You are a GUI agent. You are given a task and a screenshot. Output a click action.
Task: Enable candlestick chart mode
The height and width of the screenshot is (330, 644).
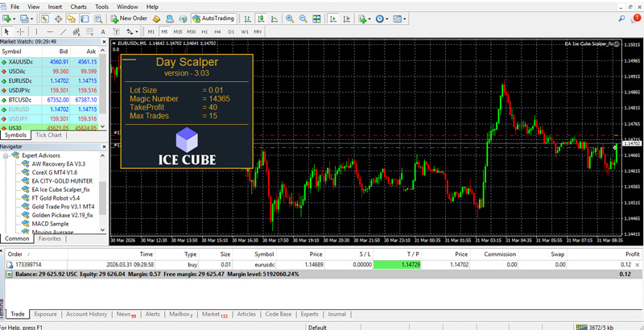(261, 19)
